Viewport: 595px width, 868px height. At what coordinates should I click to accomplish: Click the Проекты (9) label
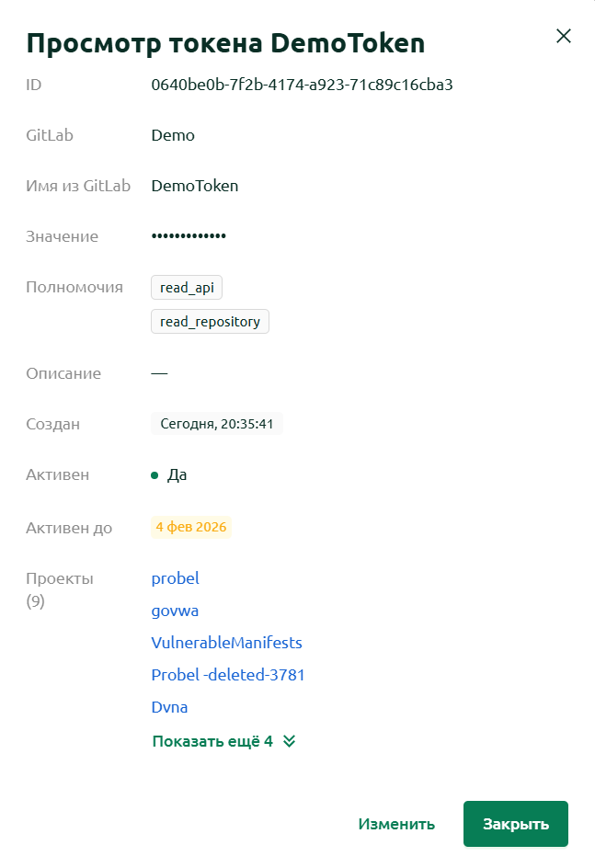[x=59, y=589]
